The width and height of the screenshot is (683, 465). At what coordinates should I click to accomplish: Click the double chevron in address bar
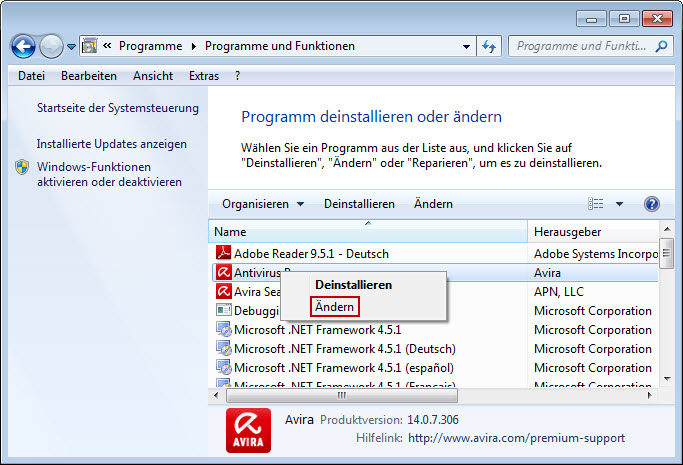[107, 45]
